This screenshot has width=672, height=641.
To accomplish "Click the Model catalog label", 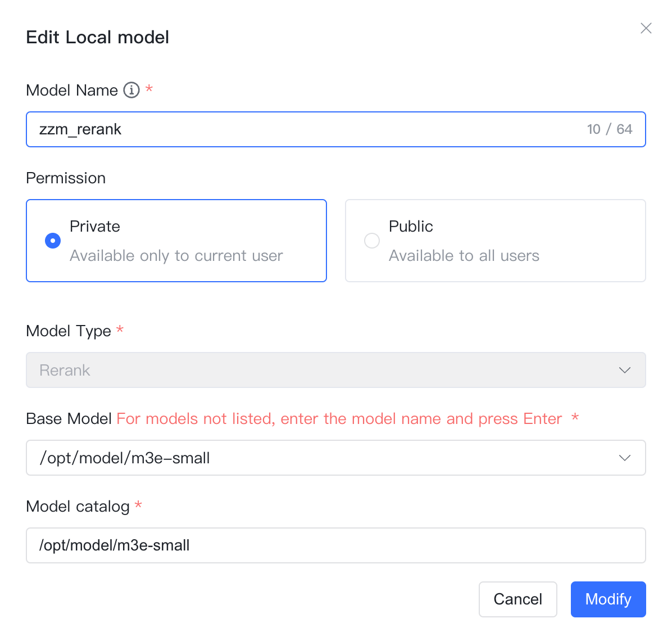I will click(x=78, y=507).
